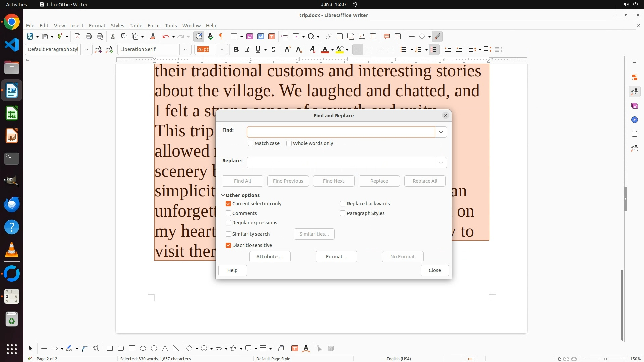Uncheck Current selection only option
The height and width of the screenshot is (362, 644).
pyautogui.click(x=228, y=204)
